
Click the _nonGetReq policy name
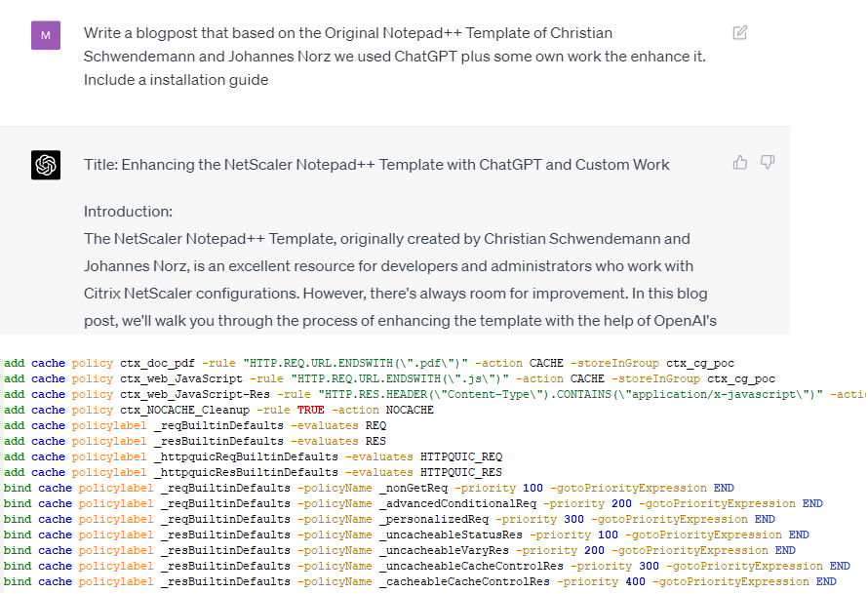pyautogui.click(x=416, y=488)
